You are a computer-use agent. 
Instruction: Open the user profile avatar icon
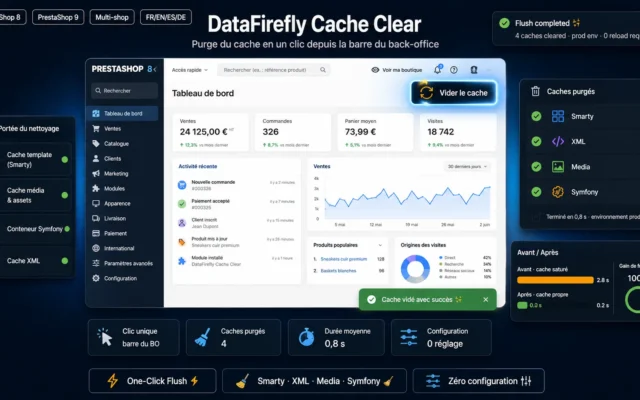[x=473, y=70]
